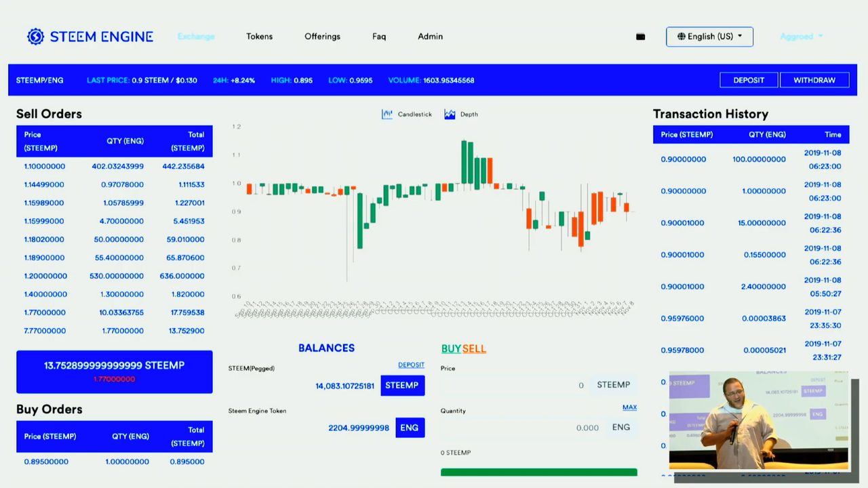Open the Faq nav item
The width and height of the screenshot is (868, 488).
coord(379,37)
